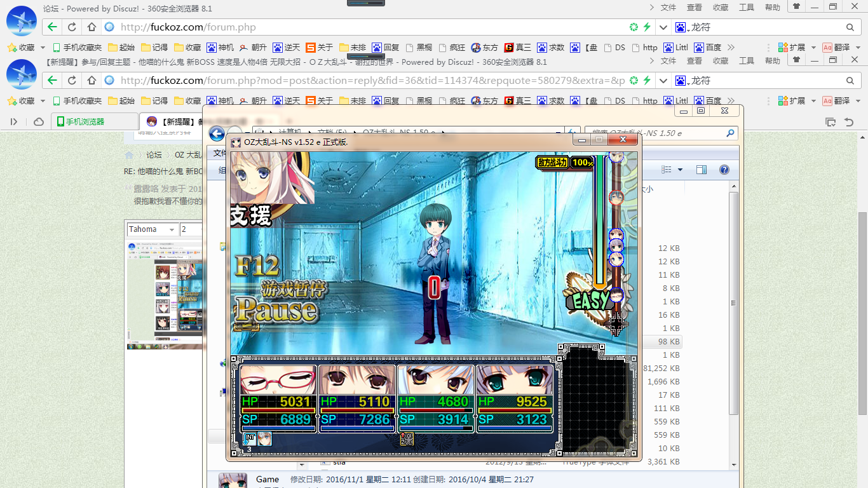The width and height of the screenshot is (868, 488).
Task: Click the SP bar under 3914
Action: [435, 429]
